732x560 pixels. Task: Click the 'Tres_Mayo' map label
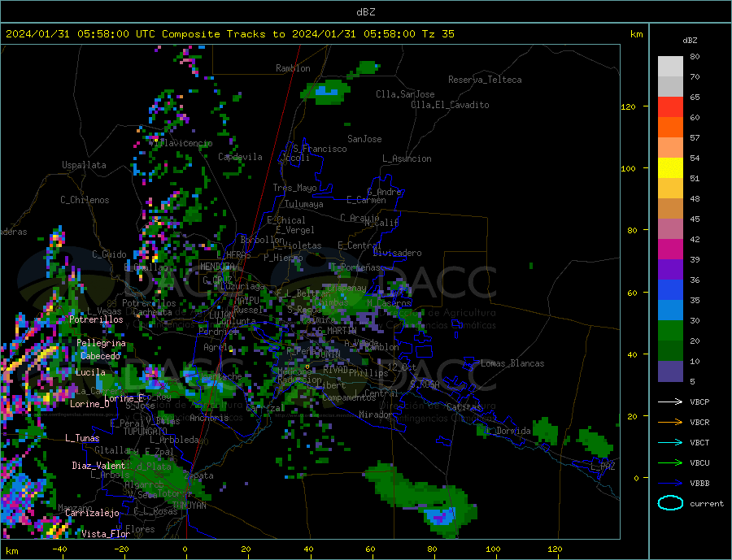294,188
